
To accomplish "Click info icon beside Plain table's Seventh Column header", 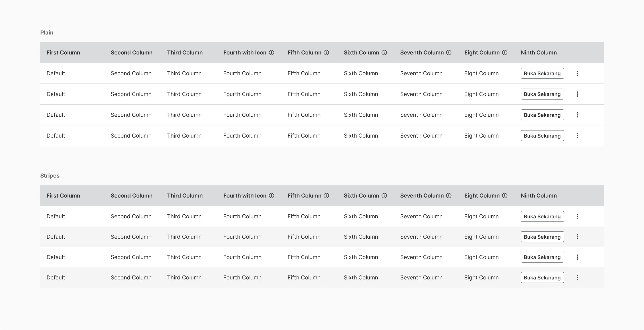I will click(449, 53).
